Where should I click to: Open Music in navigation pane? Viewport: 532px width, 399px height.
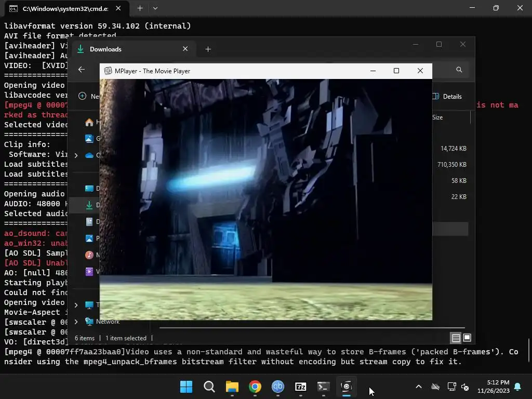[x=89, y=255]
